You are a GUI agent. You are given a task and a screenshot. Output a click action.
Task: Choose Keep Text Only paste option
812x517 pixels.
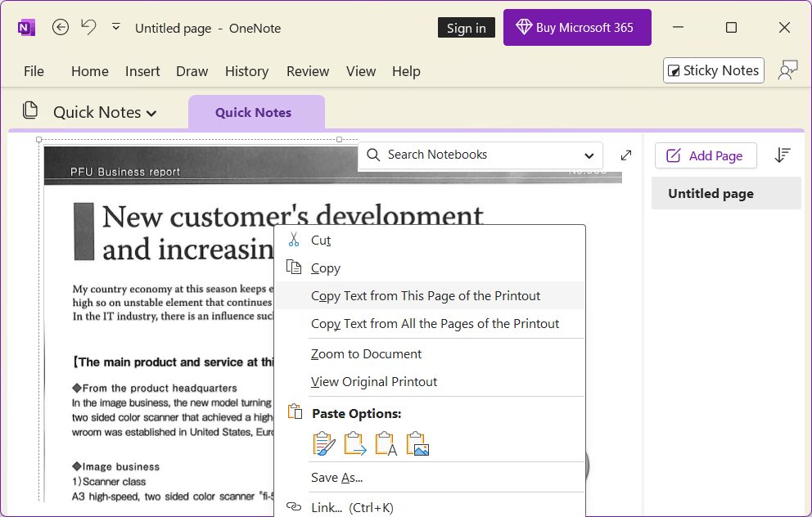pyautogui.click(x=386, y=443)
